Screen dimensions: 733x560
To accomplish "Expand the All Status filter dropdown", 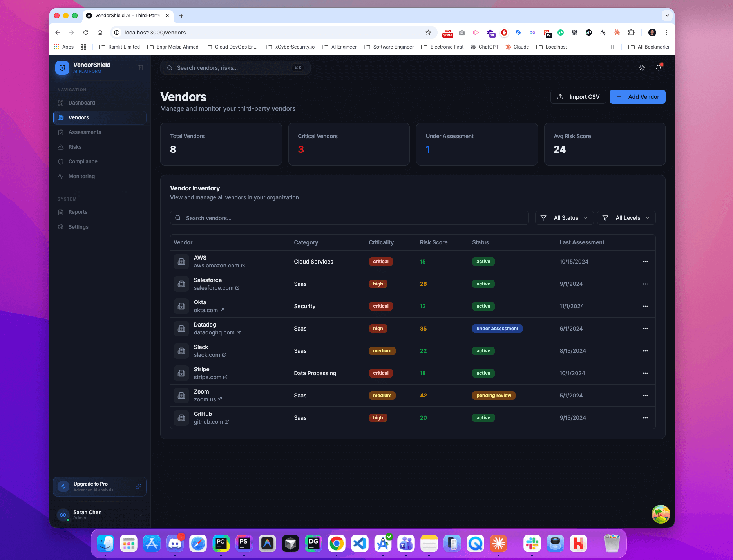I will [x=564, y=218].
